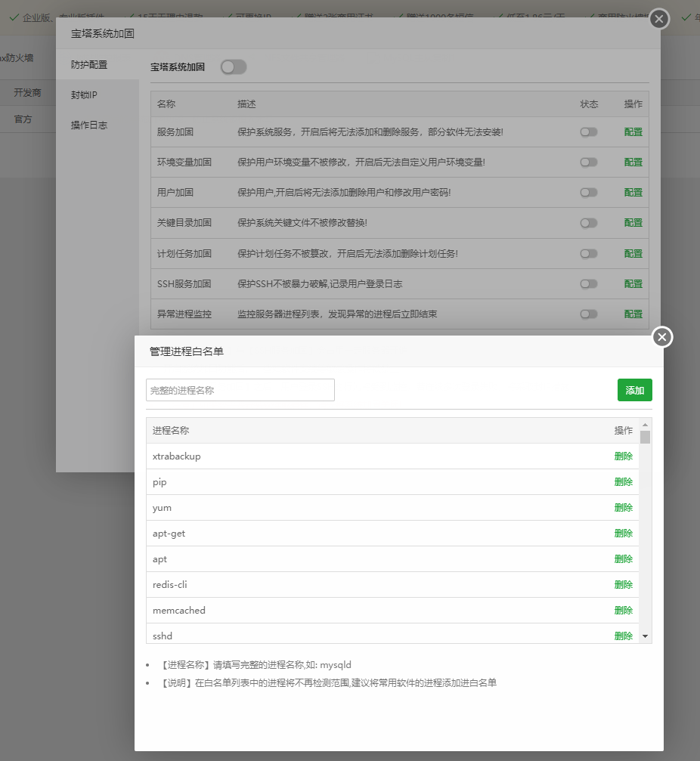
Task: Open 配置 for SSH服务加固
Action: [x=633, y=284]
